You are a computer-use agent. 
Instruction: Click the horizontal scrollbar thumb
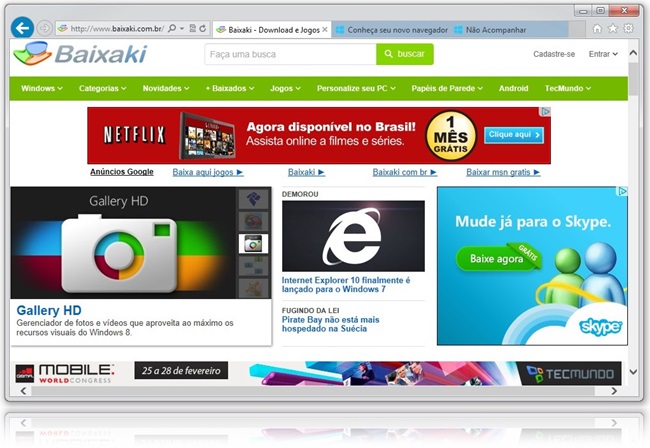[313, 391]
